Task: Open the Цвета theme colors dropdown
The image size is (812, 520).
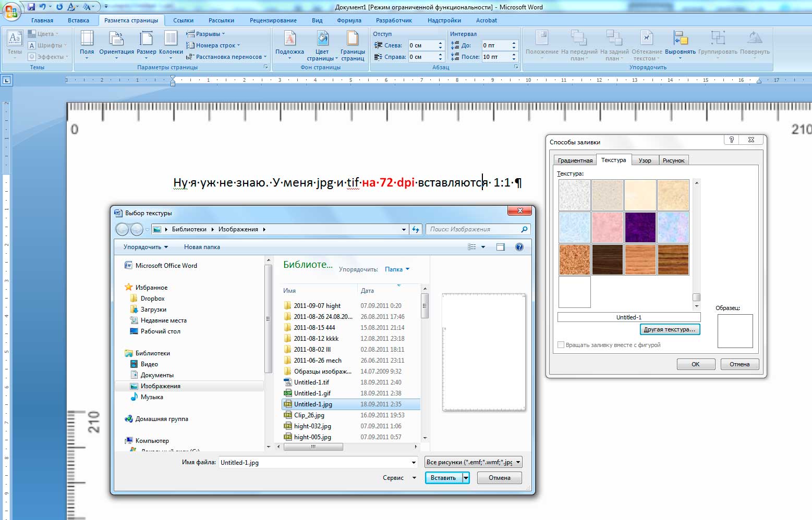Action: 44,34
